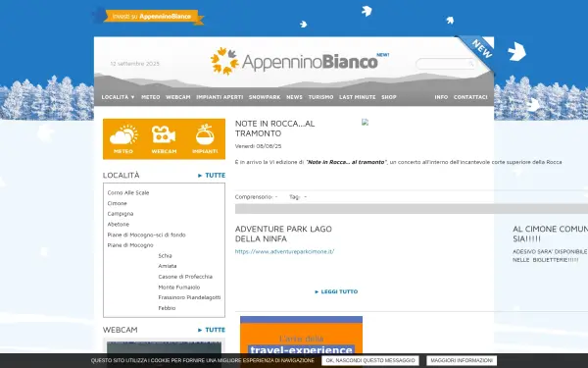Click the date 12 settembre 2025

click(x=135, y=64)
